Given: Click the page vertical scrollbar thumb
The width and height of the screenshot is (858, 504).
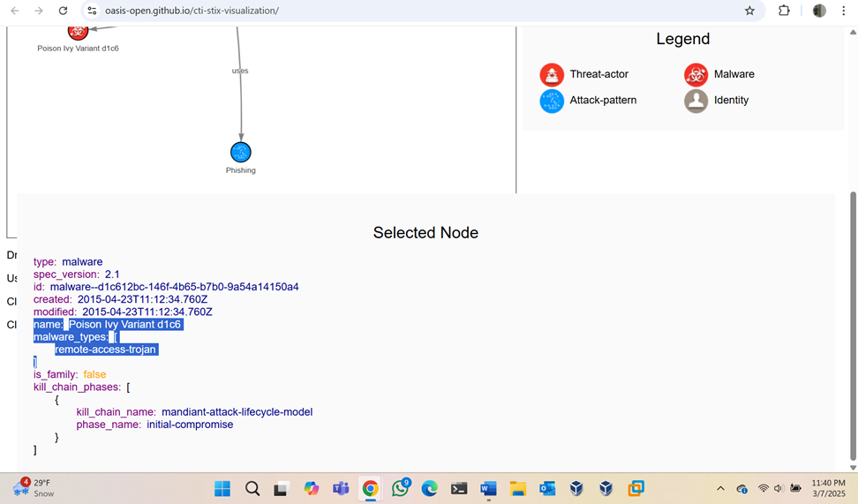Looking at the screenshot, I should pos(853,326).
